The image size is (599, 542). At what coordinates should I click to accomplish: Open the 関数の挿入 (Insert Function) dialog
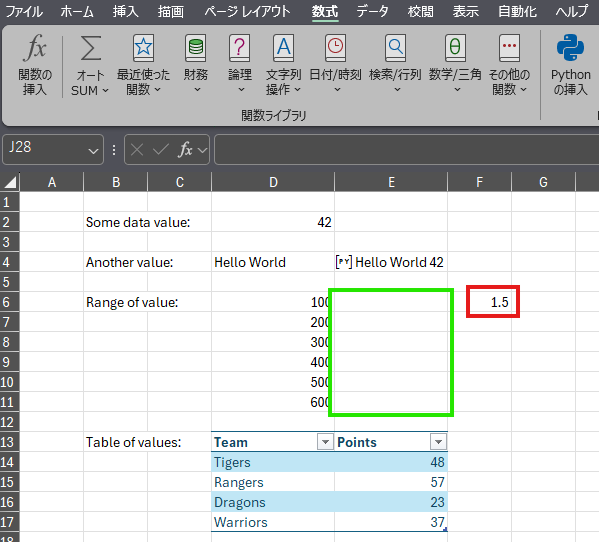tap(35, 64)
